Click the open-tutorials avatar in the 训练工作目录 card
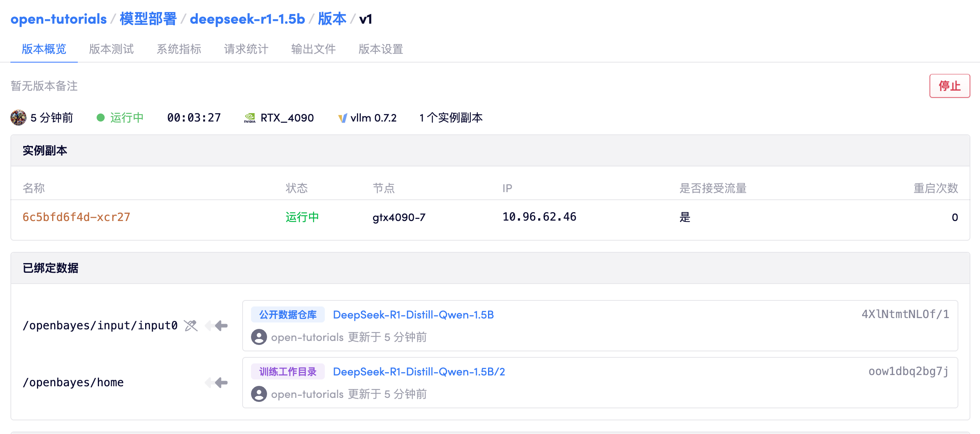This screenshot has height=434, width=980. point(259,394)
